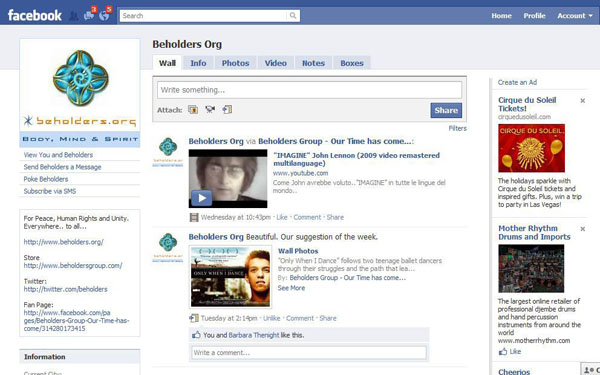Screen dimensions: 600x375
Task: Open the Filters option on the wall
Action: point(457,128)
